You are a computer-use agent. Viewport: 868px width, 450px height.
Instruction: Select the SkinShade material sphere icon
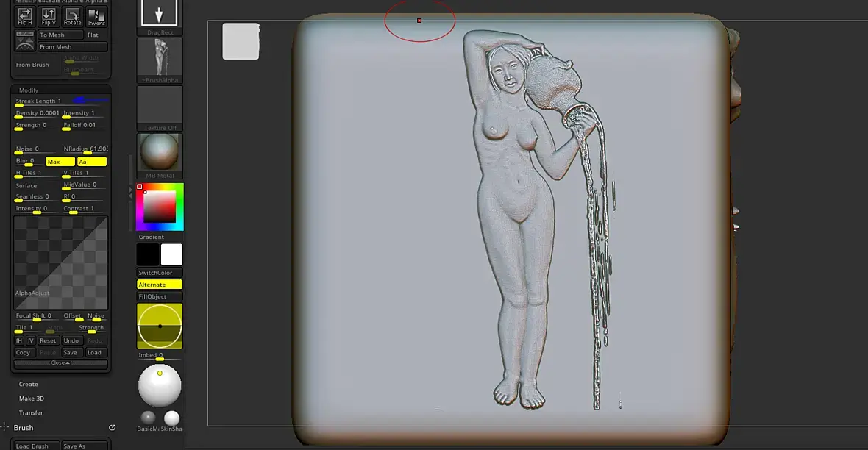pos(171,418)
